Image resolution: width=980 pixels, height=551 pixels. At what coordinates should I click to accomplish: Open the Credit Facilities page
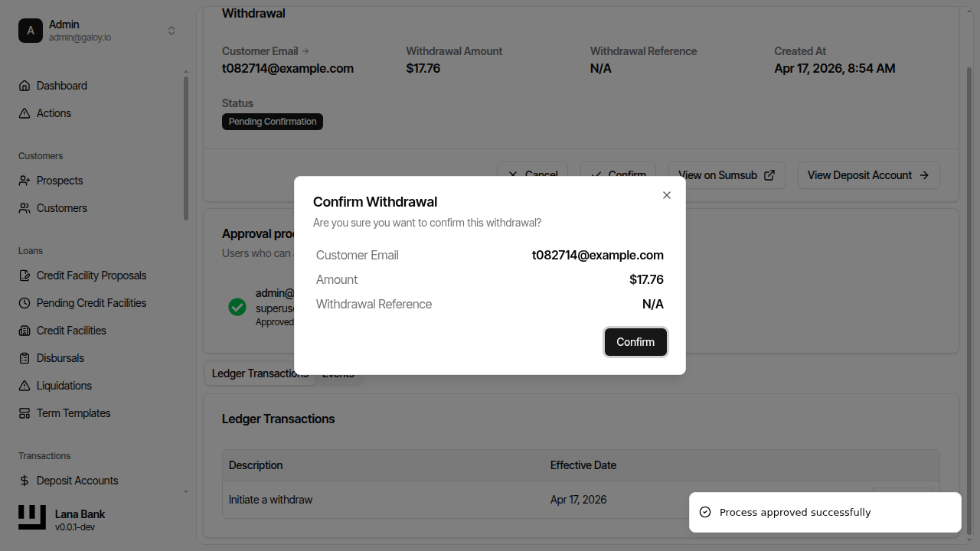click(70, 330)
